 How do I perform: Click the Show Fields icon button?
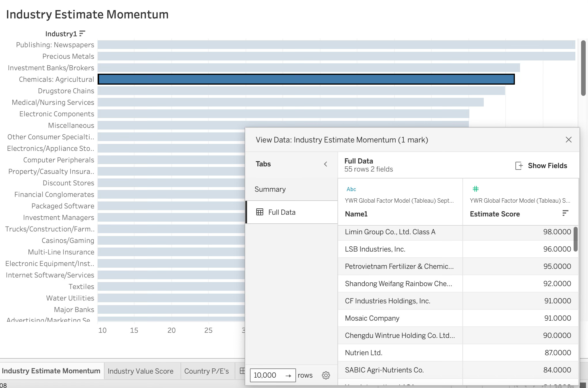519,166
